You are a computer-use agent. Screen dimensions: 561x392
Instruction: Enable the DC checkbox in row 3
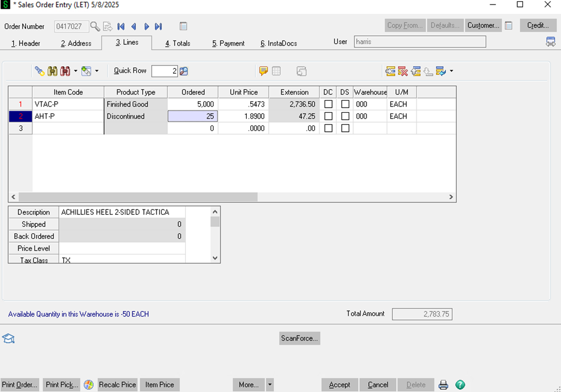point(328,128)
